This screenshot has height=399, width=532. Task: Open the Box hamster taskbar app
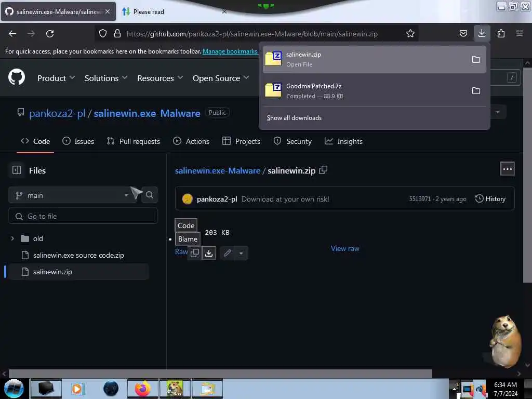(x=175, y=389)
